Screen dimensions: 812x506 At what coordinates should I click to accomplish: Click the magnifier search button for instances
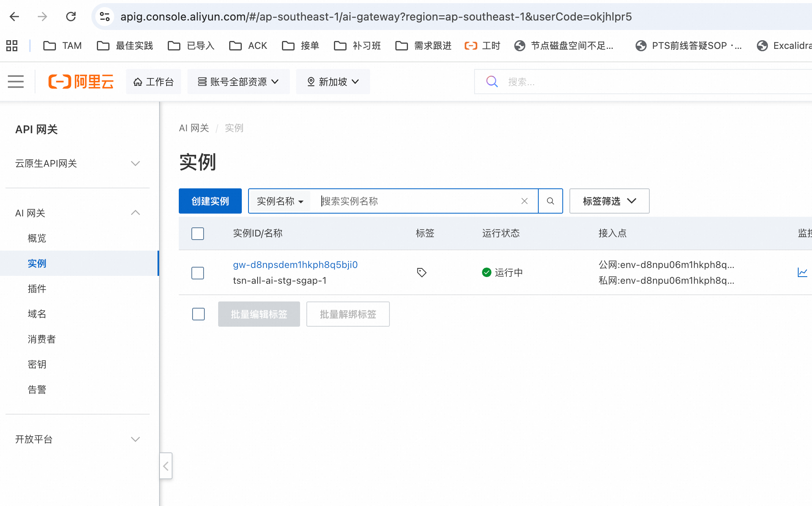point(551,201)
